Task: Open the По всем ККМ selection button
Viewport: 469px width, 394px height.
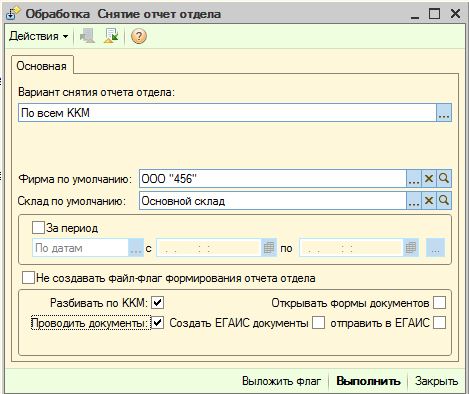Action: (444, 113)
